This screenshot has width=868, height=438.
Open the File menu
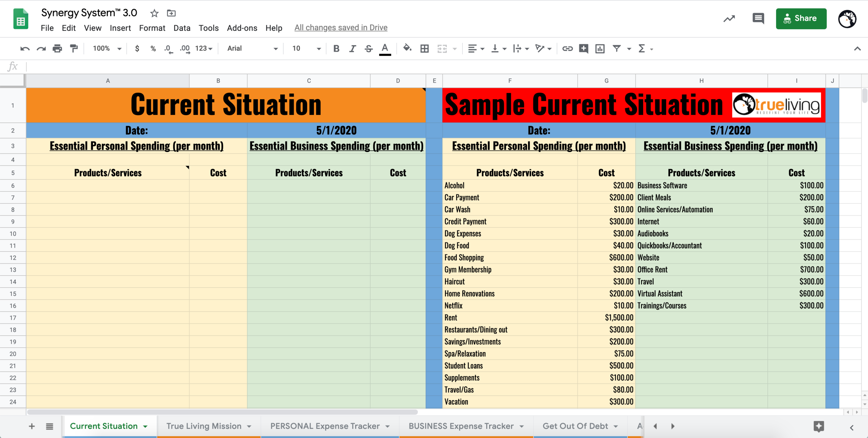(x=47, y=28)
